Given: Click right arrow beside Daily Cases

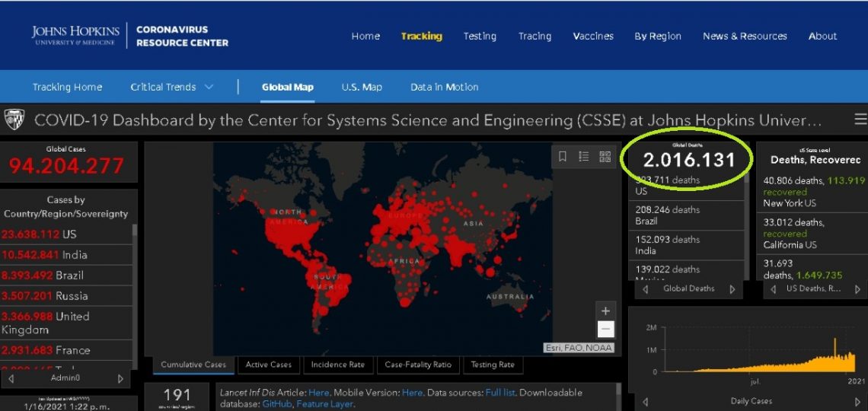Looking at the screenshot, I should tap(857, 402).
